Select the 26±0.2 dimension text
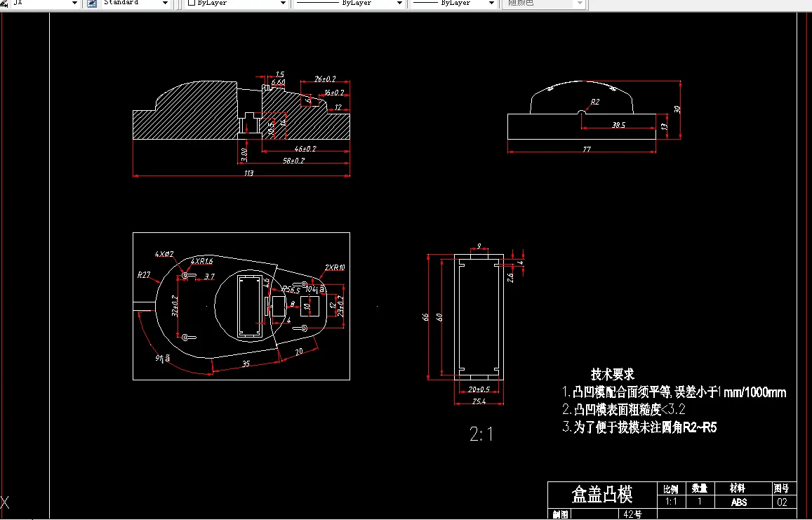Image resolution: width=812 pixels, height=520 pixels. pyautogui.click(x=325, y=79)
